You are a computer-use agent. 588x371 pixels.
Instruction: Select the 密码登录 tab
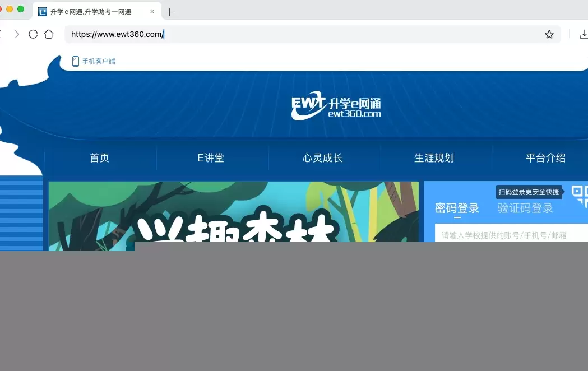point(457,208)
